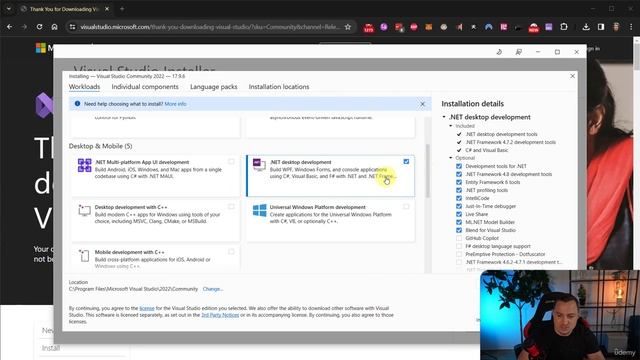The height and width of the screenshot is (360, 640).
Task: Click the Desktop development with C++ icon
Action: [x=84, y=210]
